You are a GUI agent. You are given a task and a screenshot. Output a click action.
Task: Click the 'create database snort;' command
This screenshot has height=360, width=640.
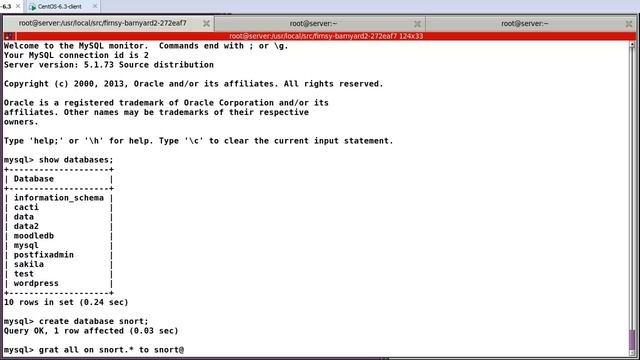[93, 321]
